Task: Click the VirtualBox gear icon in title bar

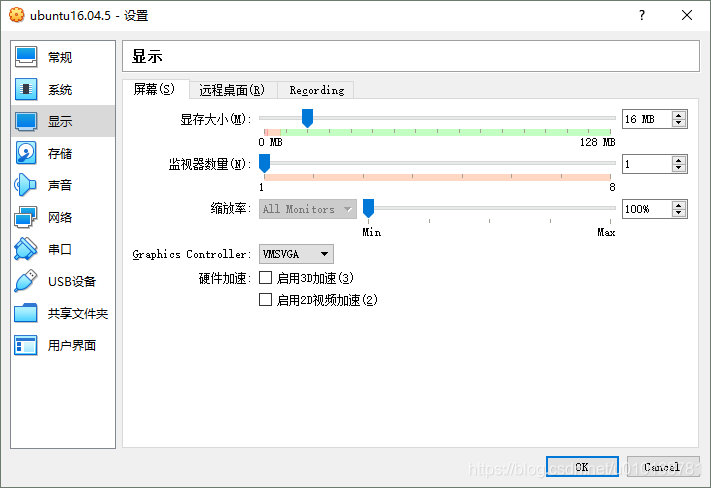Action: click(16, 15)
